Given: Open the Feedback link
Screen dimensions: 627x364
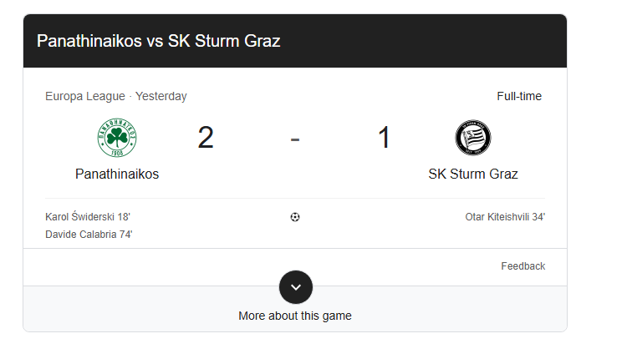Looking at the screenshot, I should pos(522,266).
